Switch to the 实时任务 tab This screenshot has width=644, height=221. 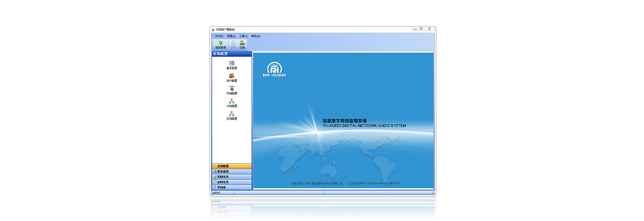coord(232,177)
